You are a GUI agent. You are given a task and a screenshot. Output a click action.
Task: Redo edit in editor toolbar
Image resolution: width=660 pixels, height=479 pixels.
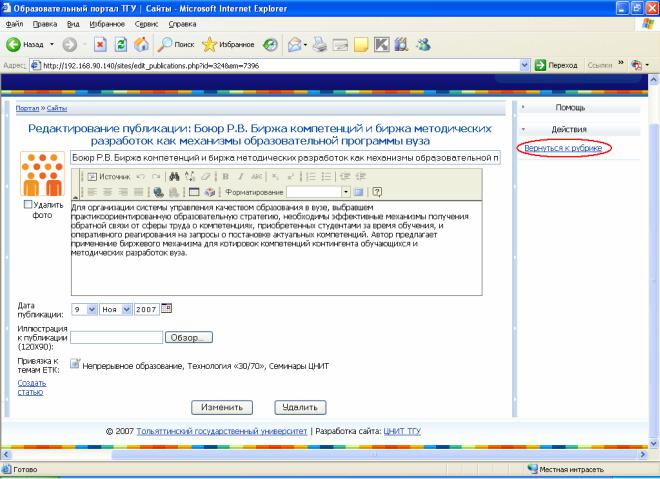156,177
